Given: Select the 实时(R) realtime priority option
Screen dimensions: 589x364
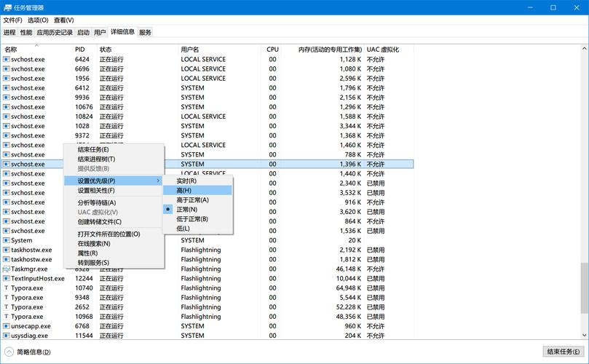Looking at the screenshot, I should (x=198, y=181).
